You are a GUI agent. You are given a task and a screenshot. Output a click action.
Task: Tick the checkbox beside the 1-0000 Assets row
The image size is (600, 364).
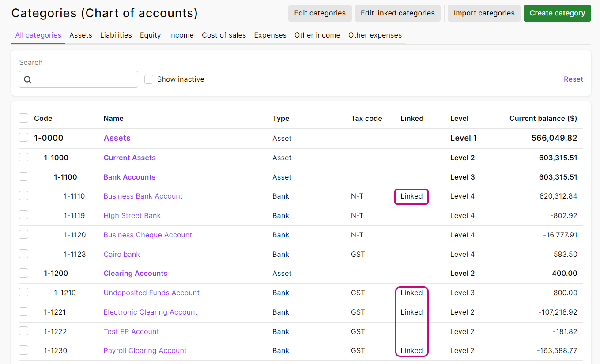click(x=23, y=137)
